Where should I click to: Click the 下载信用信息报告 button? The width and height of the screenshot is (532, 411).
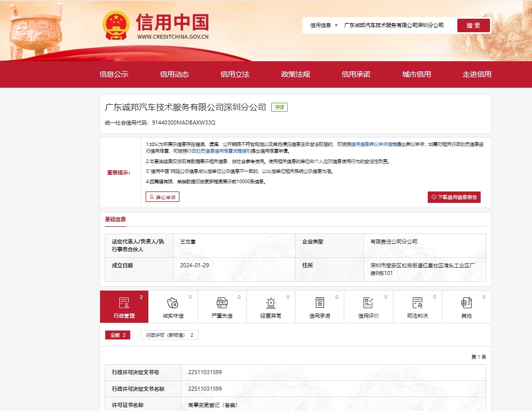(x=454, y=197)
